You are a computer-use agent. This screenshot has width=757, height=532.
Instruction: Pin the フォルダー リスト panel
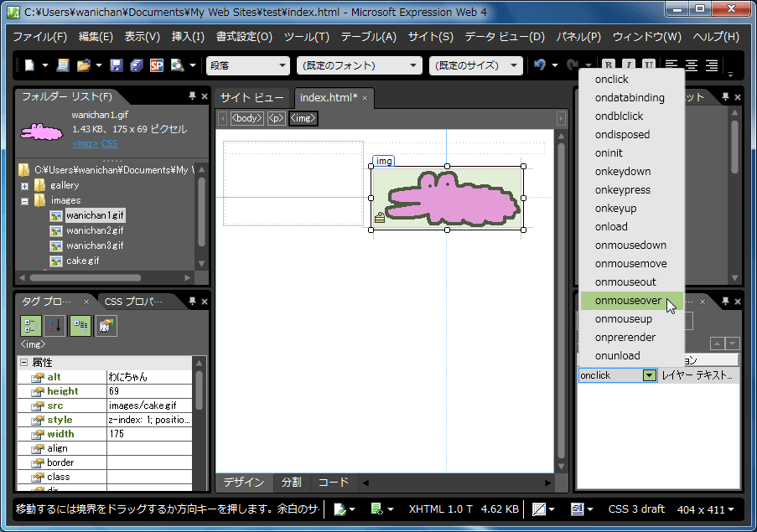(192, 96)
